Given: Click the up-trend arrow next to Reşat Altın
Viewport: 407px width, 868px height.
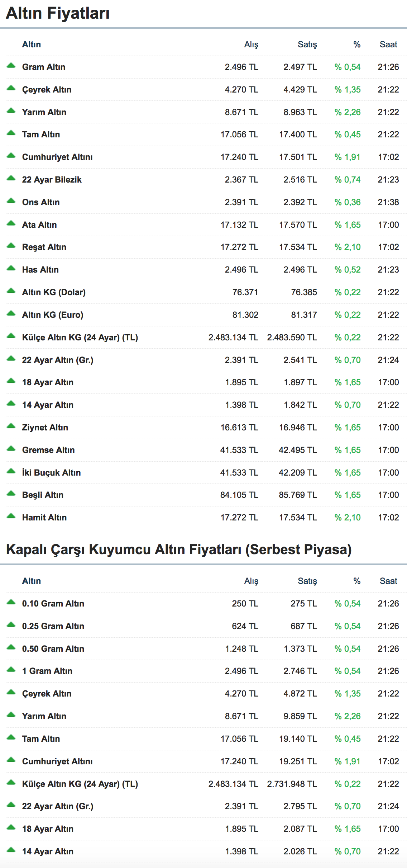Looking at the screenshot, I should coord(11,246).
